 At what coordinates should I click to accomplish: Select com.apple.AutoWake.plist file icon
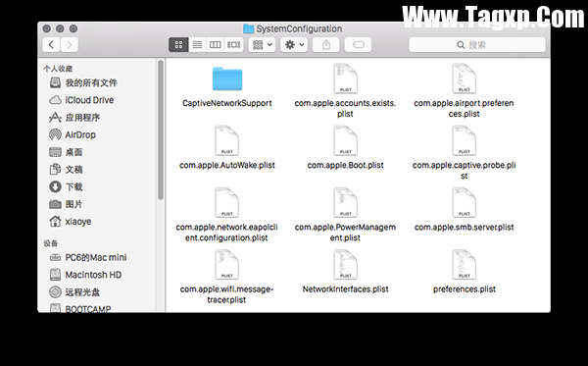[227, 140]
